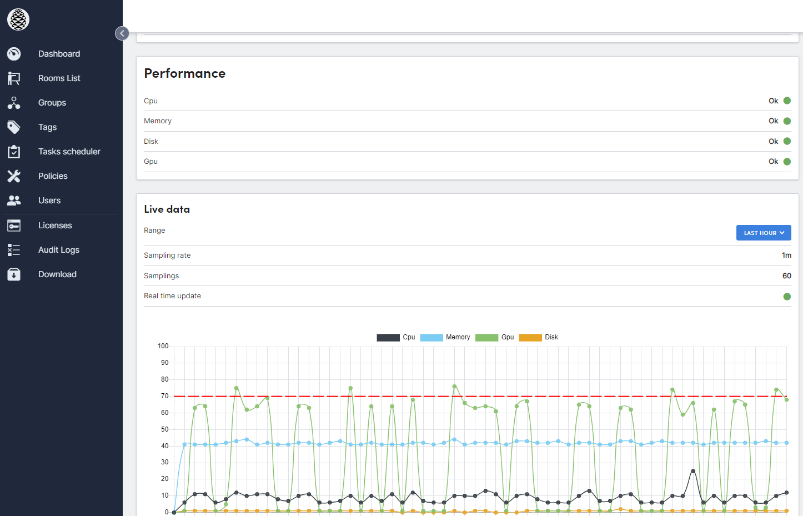Screen dimensions: 803x516
Task: Go to Rooms List
Action: [59, 78]
